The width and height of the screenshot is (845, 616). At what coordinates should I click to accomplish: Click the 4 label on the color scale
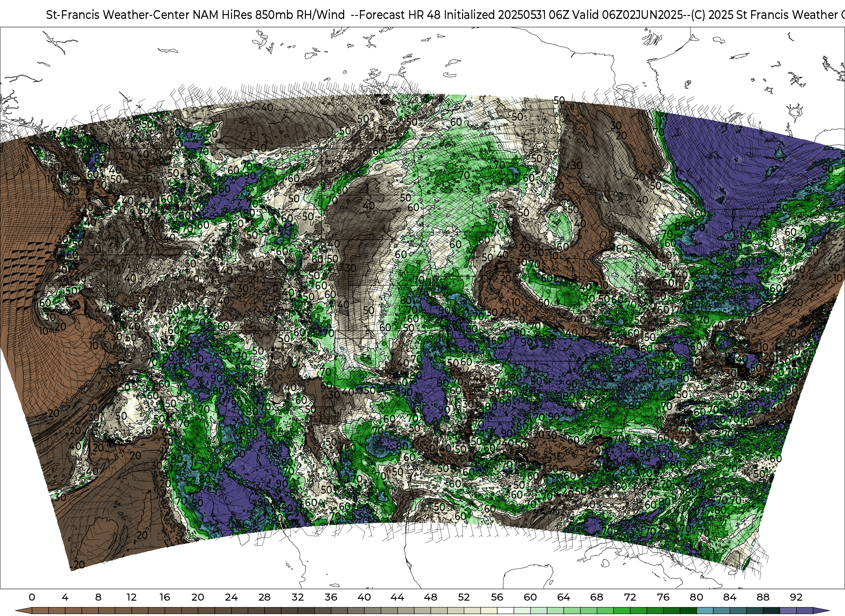65,598
